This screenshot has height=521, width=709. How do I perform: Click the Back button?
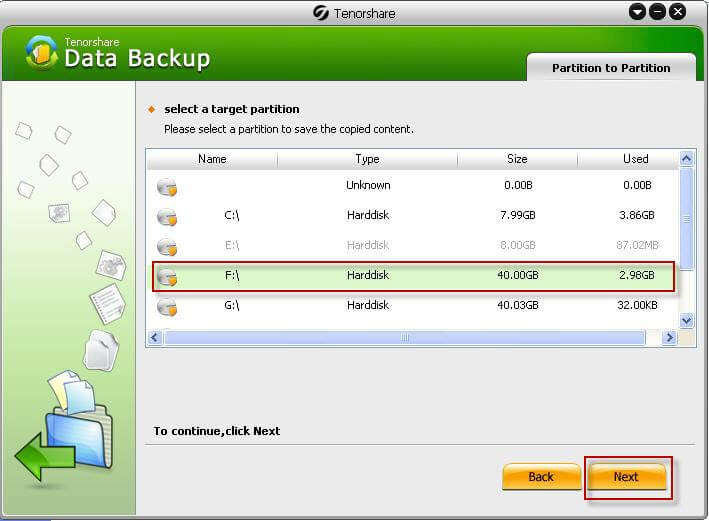(541, 477)
